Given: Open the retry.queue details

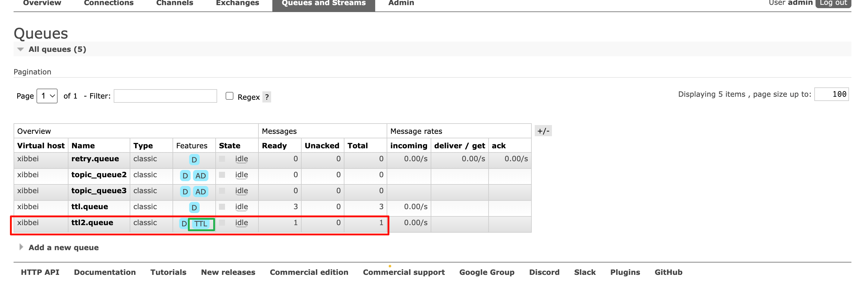Looking at the screenshot, I should point(95,159).
